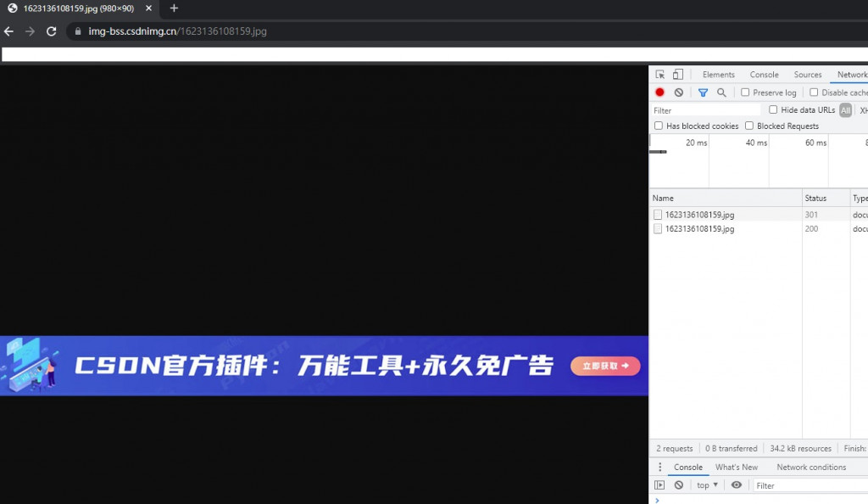View site info lock icon
The image size is (868, 504).
78,31
